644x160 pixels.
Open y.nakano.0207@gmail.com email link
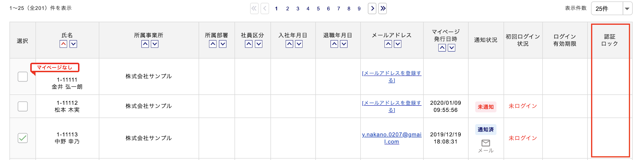[x=392, y=138]
